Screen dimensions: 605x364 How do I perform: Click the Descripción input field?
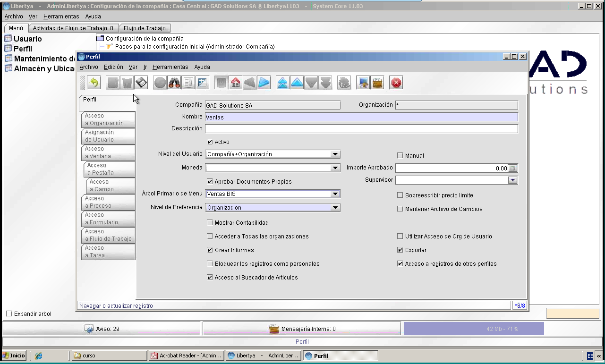361,129
